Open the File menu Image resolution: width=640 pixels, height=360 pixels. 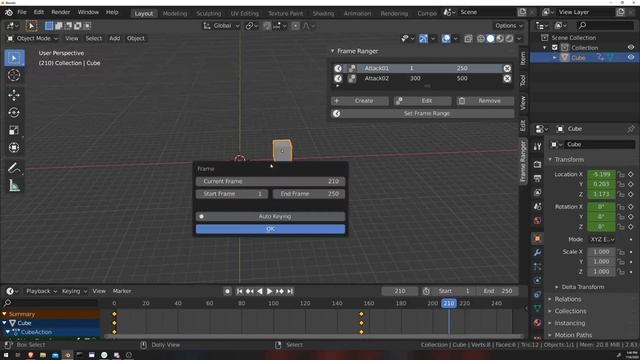22,12
